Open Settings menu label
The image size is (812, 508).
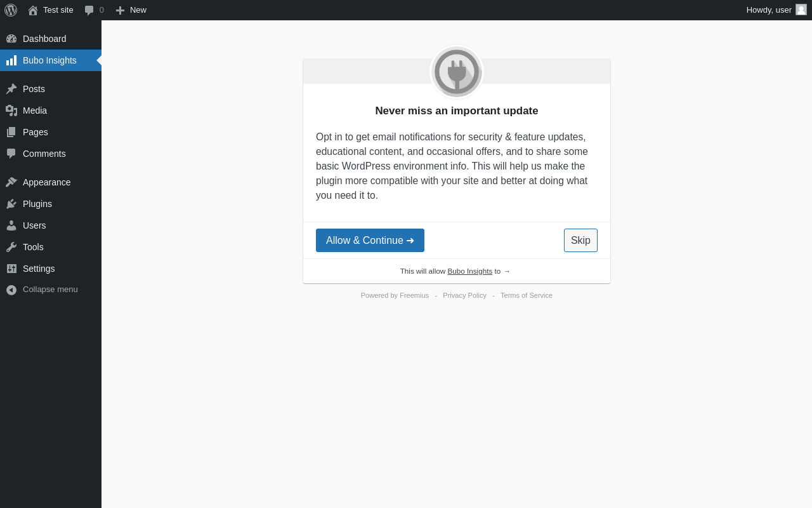pos(39,269)
